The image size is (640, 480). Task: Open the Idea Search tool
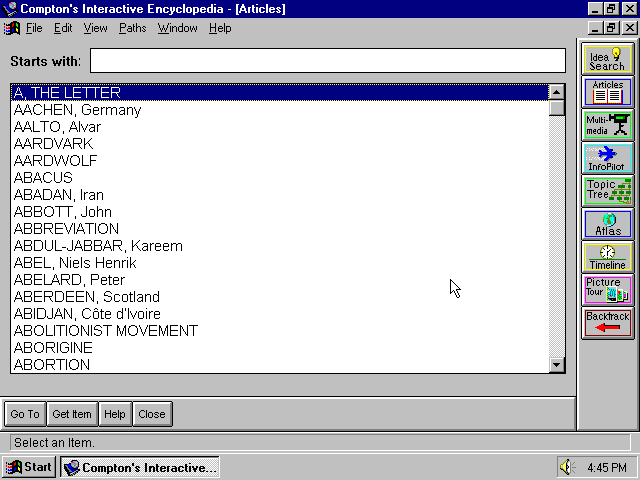point(608,60)
